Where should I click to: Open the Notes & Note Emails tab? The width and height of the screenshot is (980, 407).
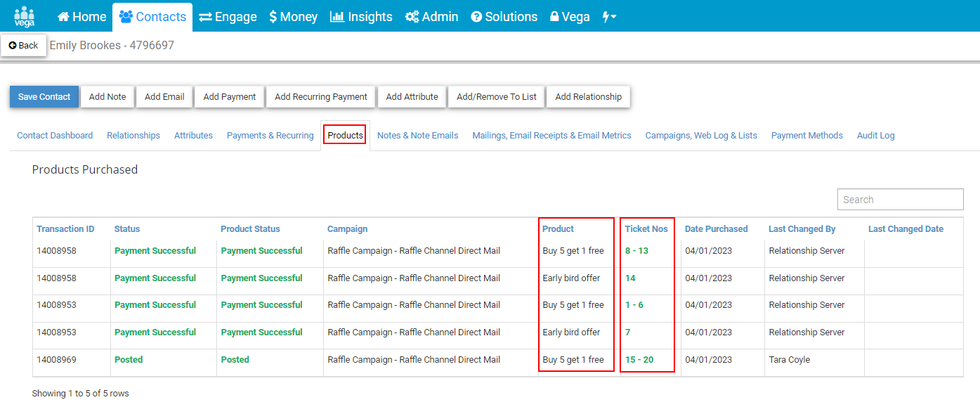click(x=418, y=136)
